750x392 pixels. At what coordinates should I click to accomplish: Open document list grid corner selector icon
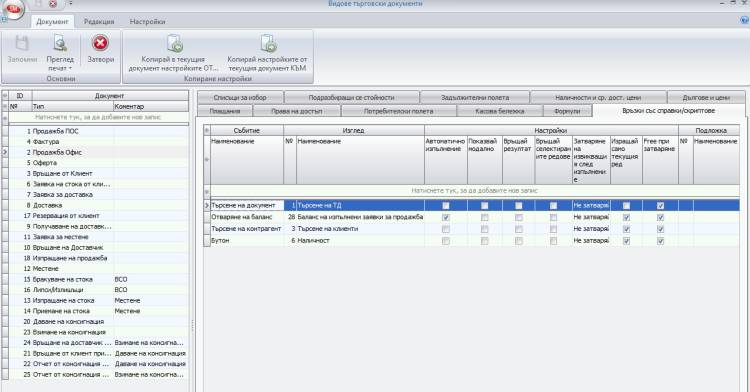(x=5, y=96)
